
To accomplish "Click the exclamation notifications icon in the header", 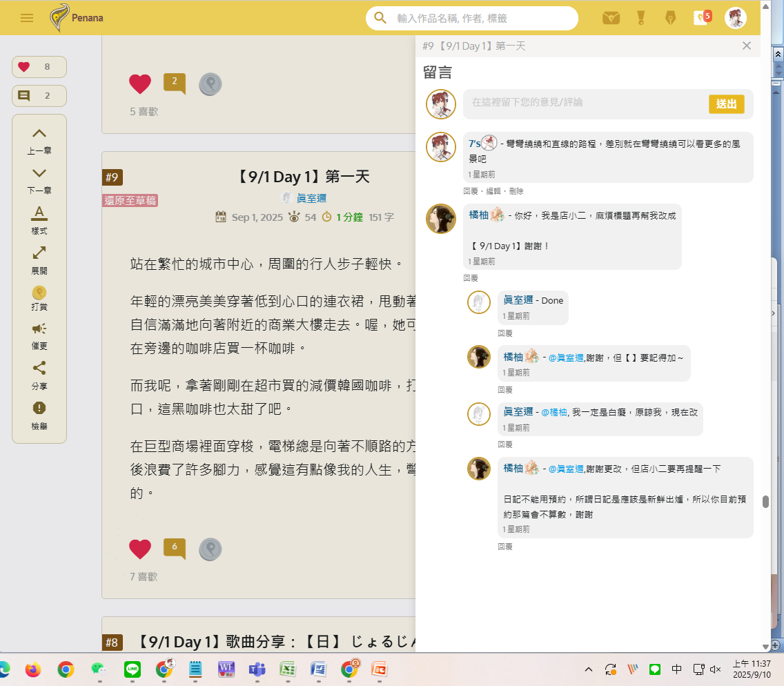I will tap(641, 18).
